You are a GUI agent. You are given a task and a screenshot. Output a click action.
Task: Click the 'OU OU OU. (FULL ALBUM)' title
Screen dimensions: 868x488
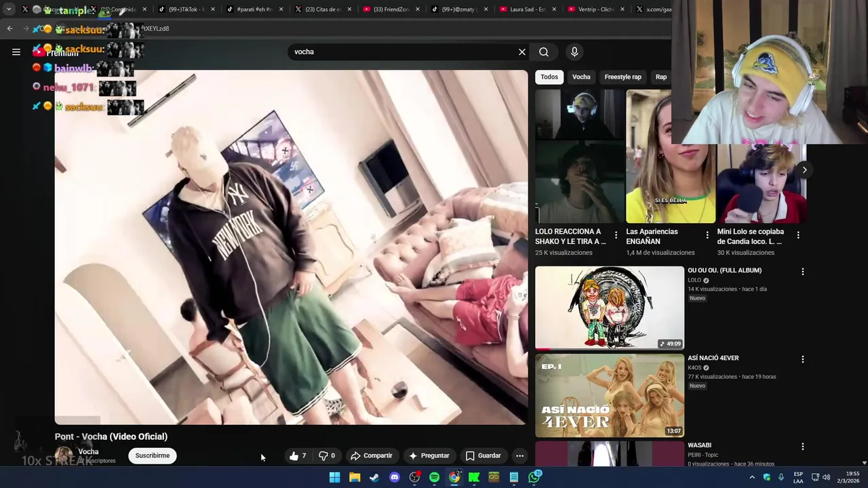(x=724, y=270)
